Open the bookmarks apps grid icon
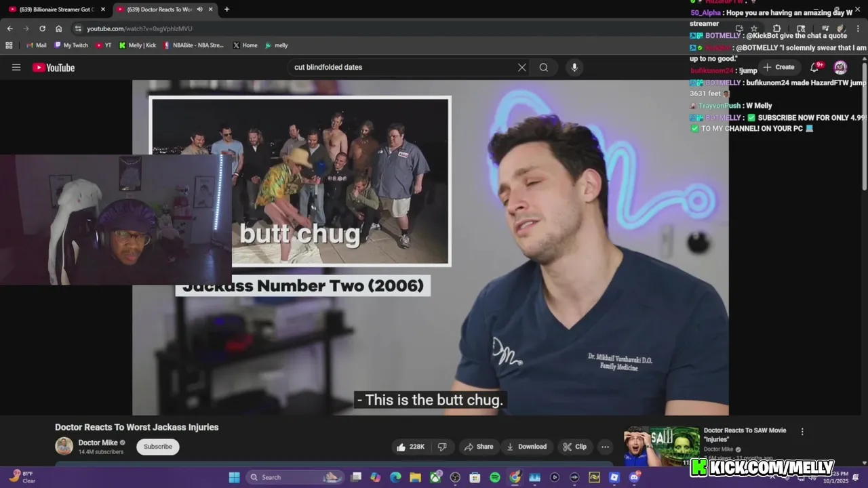868x488 pixels. (x=9, y=45)
